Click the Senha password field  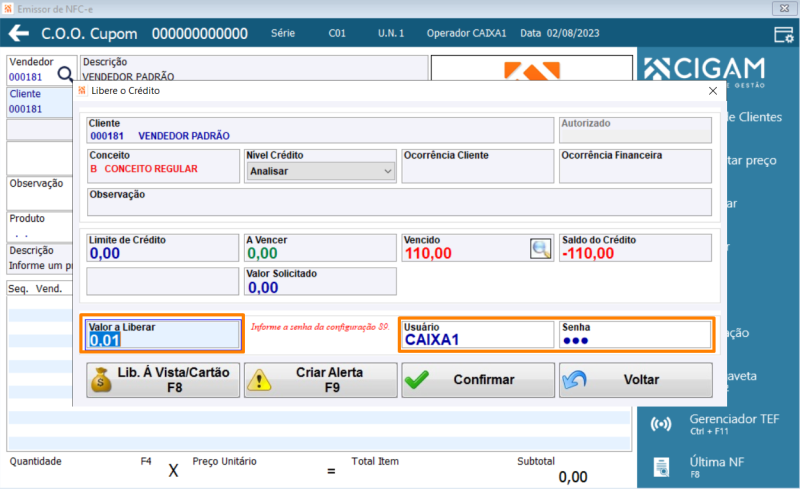635,334
